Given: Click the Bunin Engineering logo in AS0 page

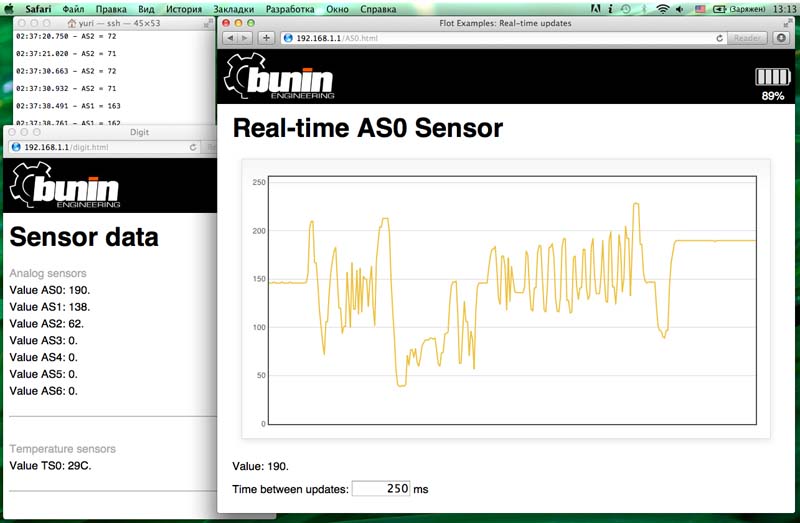Looking at the screenshot, I should click(279, 77).
